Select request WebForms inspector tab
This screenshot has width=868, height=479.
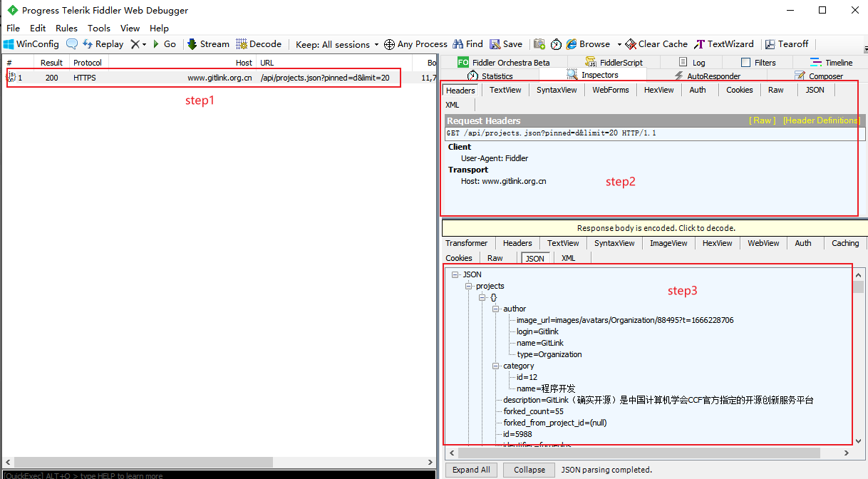(611, 90)
